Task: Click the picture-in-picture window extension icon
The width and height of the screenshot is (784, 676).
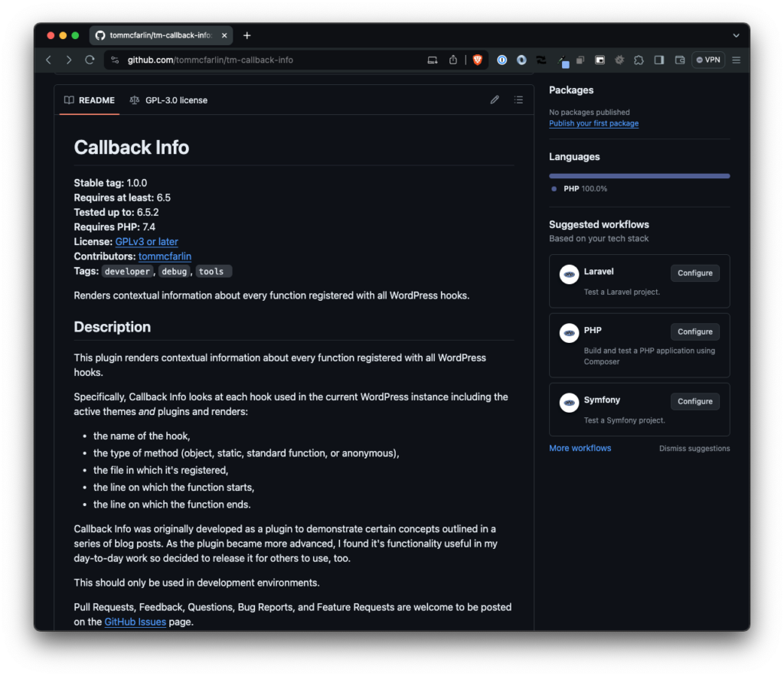Action: click(x=599, y=60)
